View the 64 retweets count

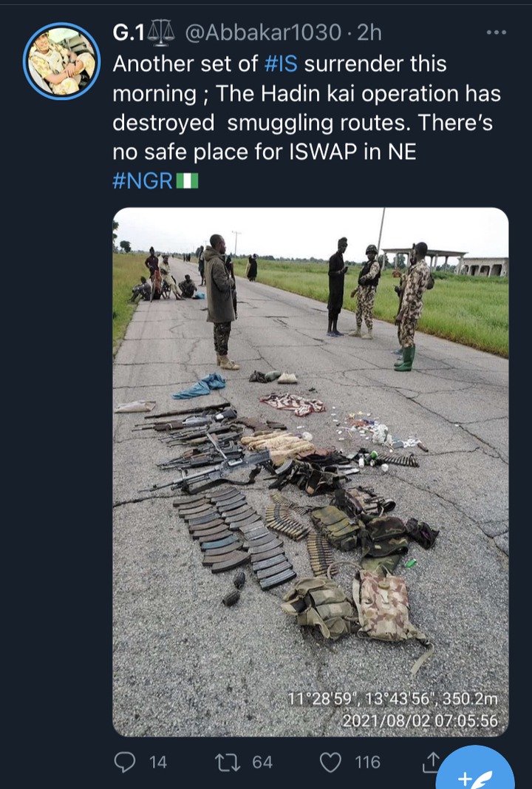[262, 762]
